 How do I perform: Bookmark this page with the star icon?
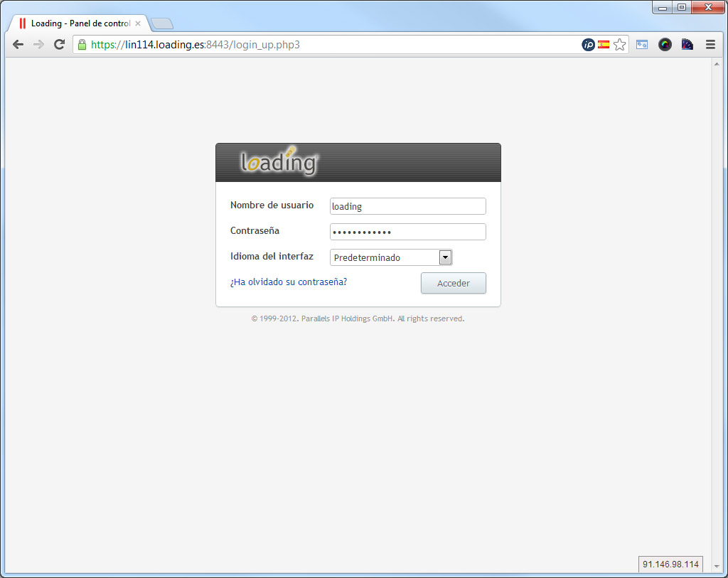[619, 45]
